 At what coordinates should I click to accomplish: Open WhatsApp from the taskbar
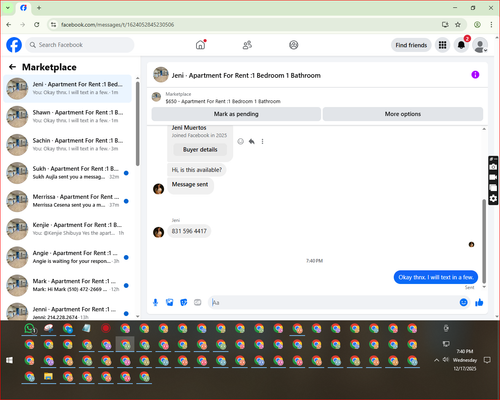pos(30,329)
